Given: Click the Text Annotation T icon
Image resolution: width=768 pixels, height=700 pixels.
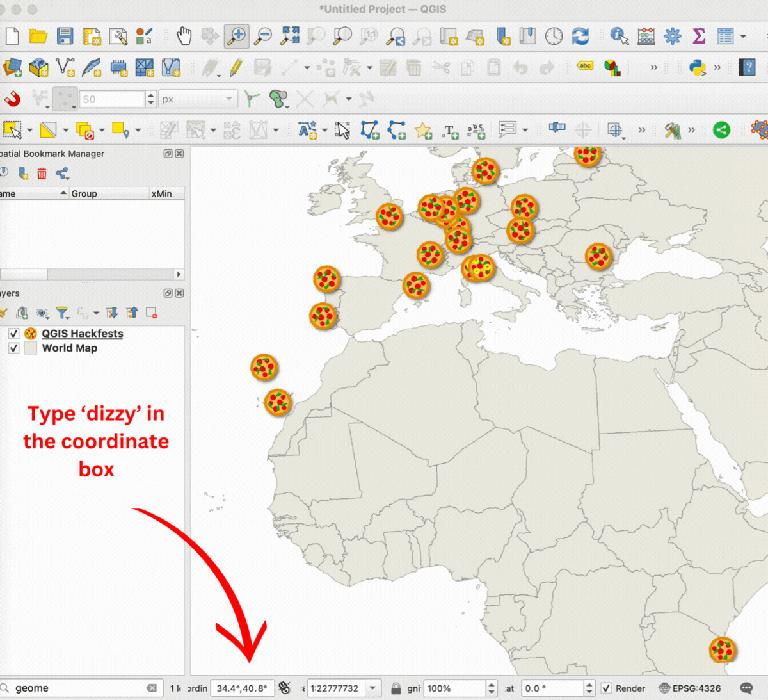Looking at the screenshot, I should pyautogui.click(x=450, y=131).
